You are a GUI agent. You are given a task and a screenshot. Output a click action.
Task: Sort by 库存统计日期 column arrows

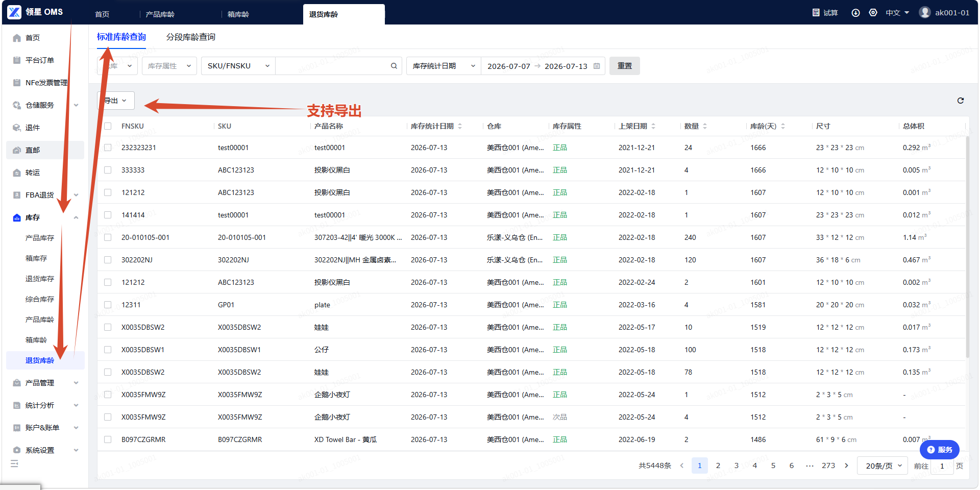[460, 126]
